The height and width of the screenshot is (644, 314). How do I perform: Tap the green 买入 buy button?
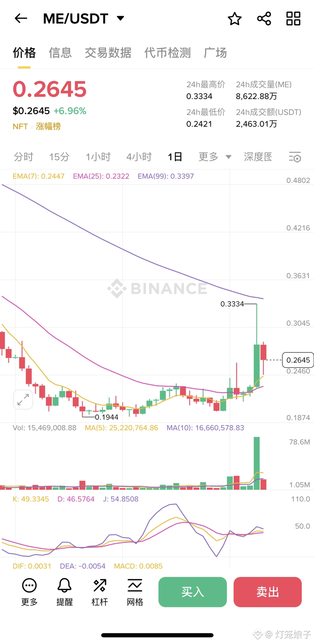[193, 592]
